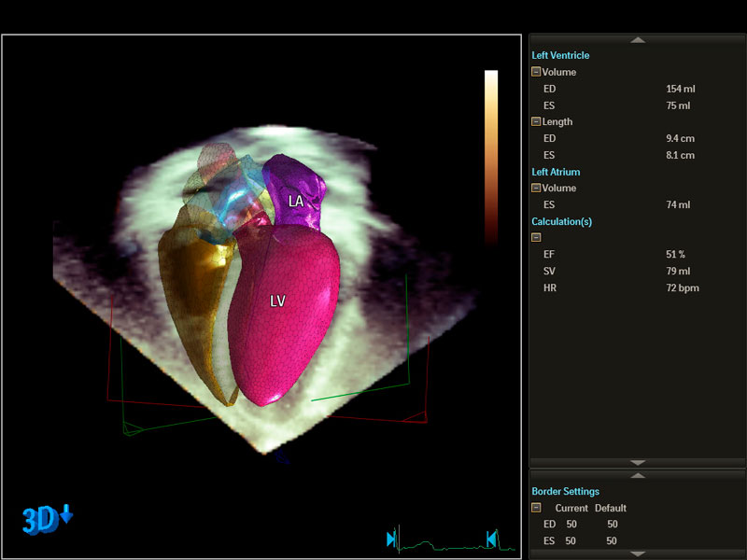747x560 pixels.
Task: Click the LA label on purple model
Action: (296, 202)
